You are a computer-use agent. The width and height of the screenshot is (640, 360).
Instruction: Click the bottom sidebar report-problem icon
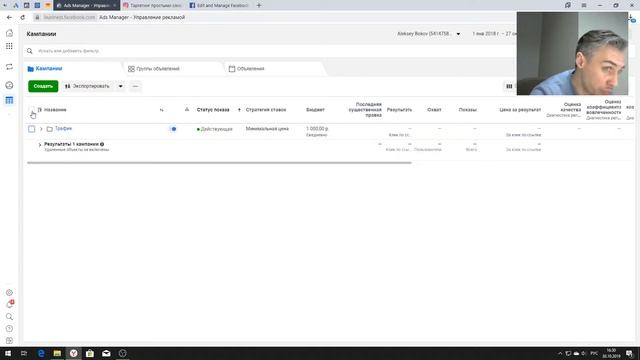9,340
